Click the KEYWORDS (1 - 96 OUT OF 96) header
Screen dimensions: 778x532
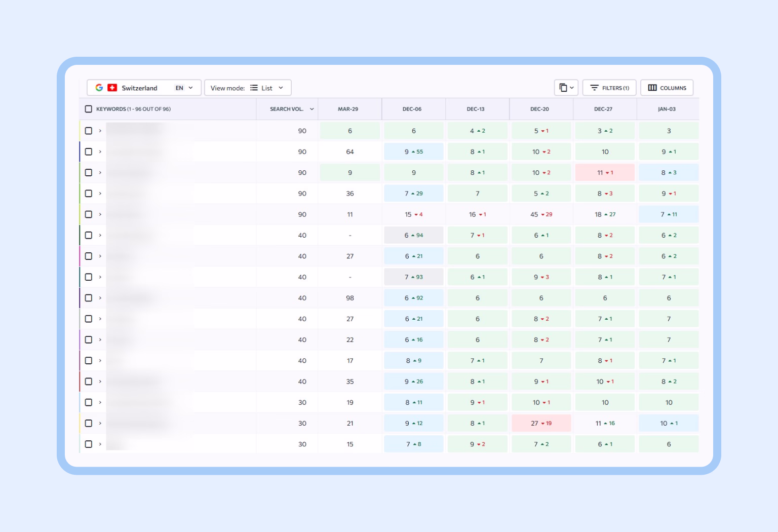(x=133, y=109)
